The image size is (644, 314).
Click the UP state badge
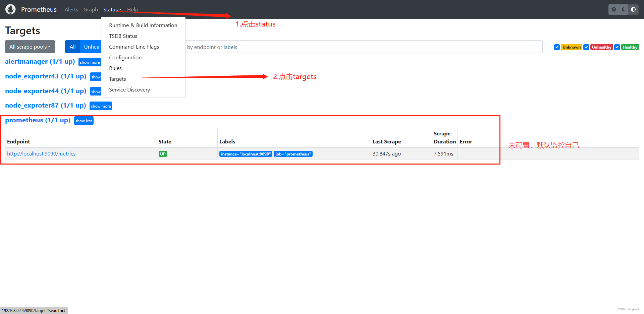tap(163, 153)
